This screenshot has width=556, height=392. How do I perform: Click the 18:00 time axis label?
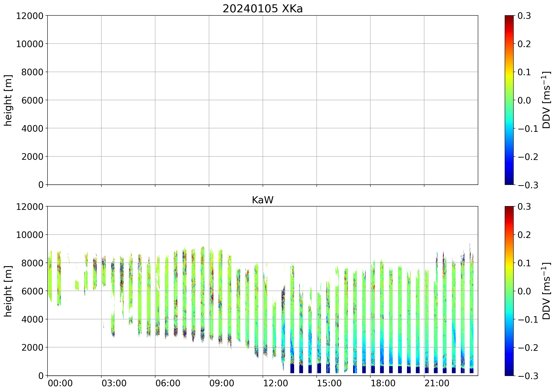click(x=383, y=383)
